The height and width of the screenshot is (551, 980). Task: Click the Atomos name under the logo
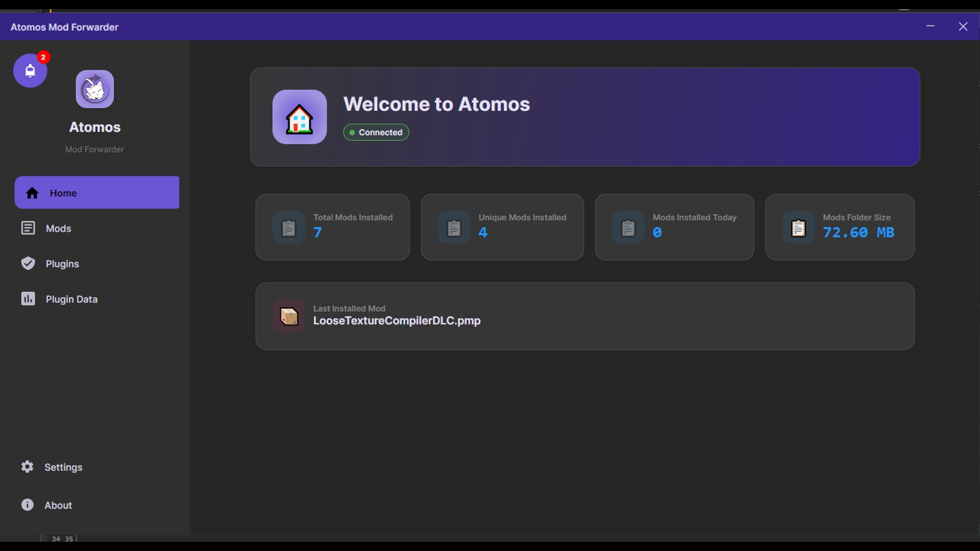95,127
